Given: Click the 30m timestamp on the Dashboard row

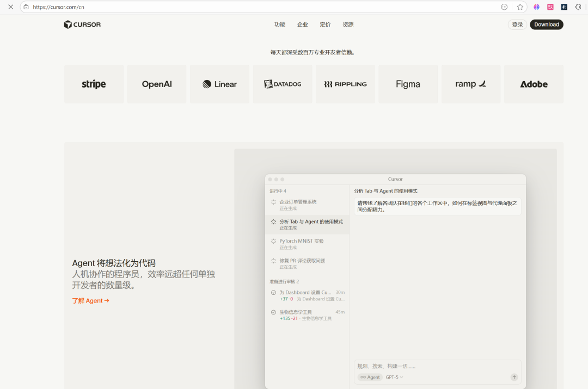Looking at the screenshot, I should click(340, 292).
